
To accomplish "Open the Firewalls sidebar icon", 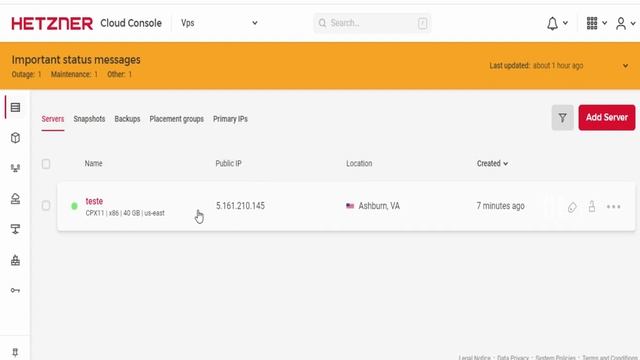I will coord(16,260).
